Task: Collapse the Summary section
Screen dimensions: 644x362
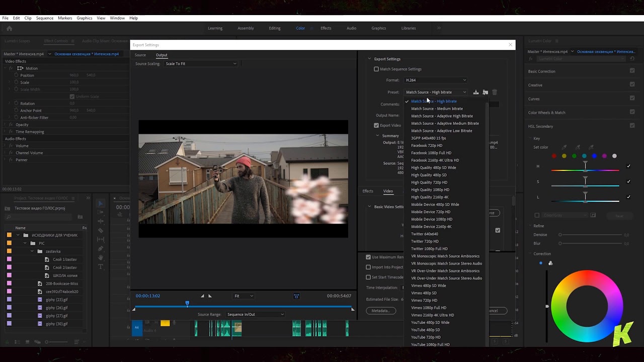Action: tap(378, 136)
